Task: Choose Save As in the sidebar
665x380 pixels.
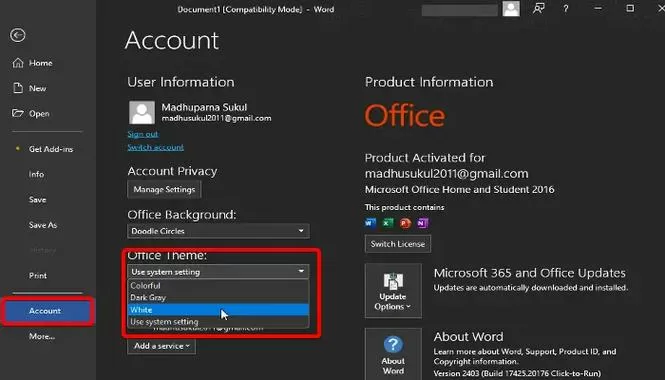Action: [43, 225]
